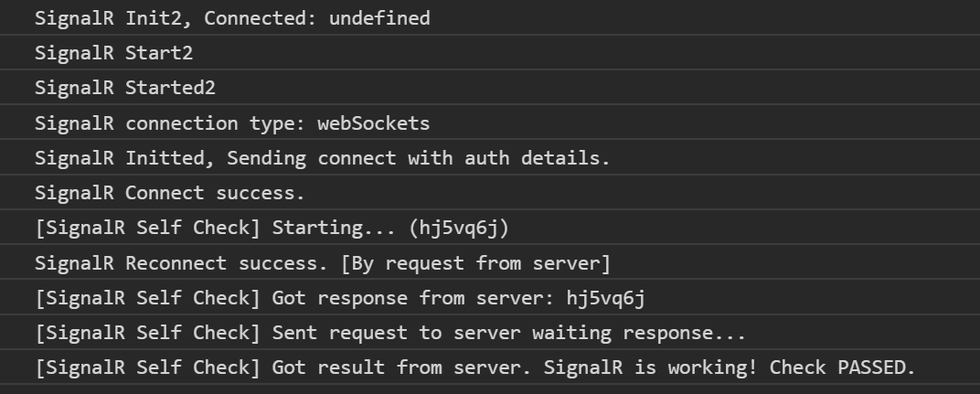Select the 'SignalR Start2' log entry
Image resolution: width=980 pixels, height=394 pixels.
coord(114,53)
